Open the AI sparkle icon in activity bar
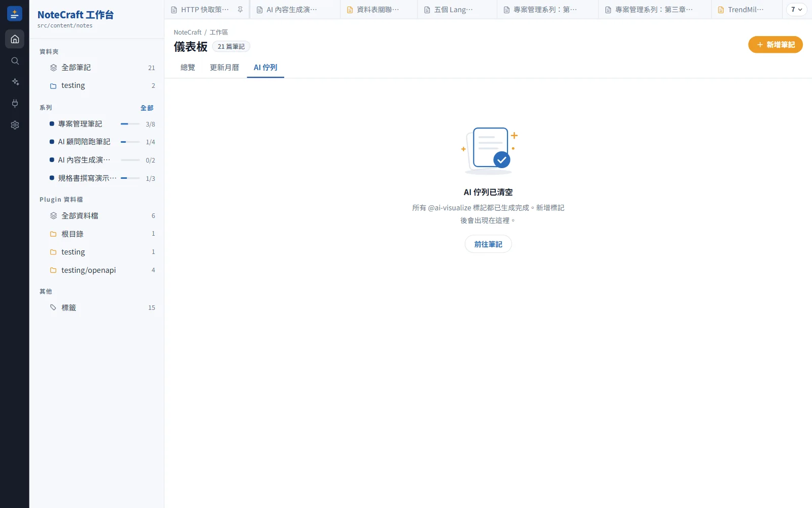Viewport: 812px width, 508px height. (x=15, y=82)
